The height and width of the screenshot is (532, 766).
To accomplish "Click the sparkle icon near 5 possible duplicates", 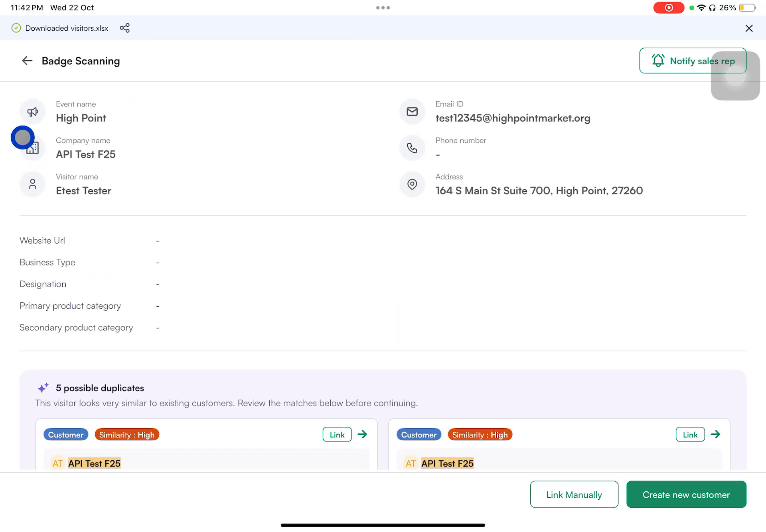I will [x=43, y=388].
